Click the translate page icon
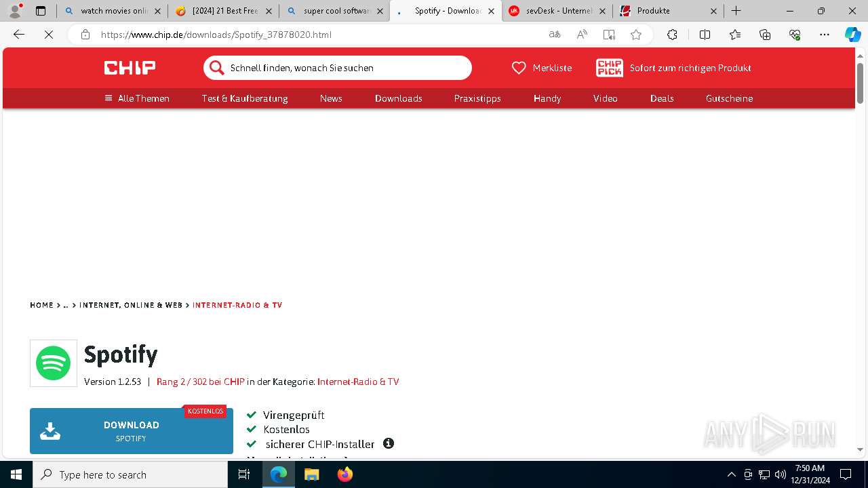 [555, 35]
